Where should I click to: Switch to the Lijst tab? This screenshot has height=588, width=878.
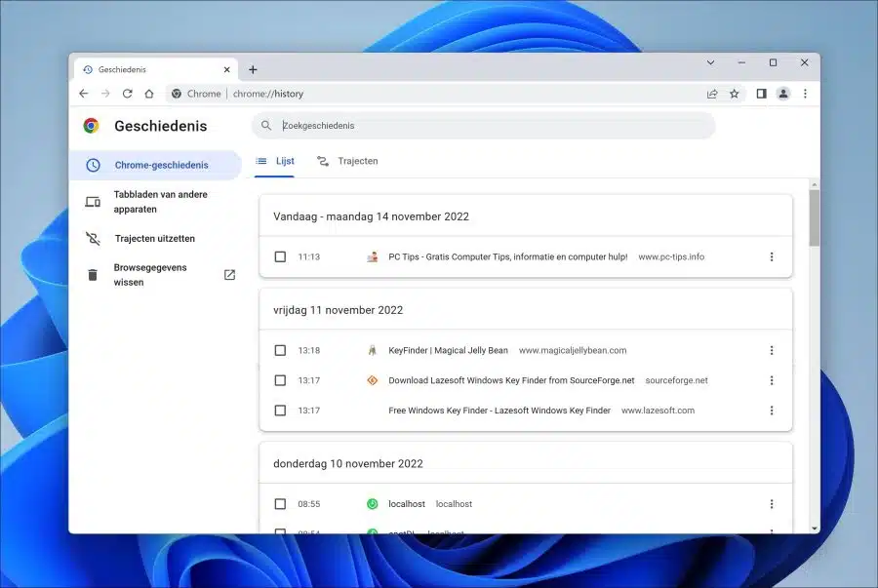point(274,161)
